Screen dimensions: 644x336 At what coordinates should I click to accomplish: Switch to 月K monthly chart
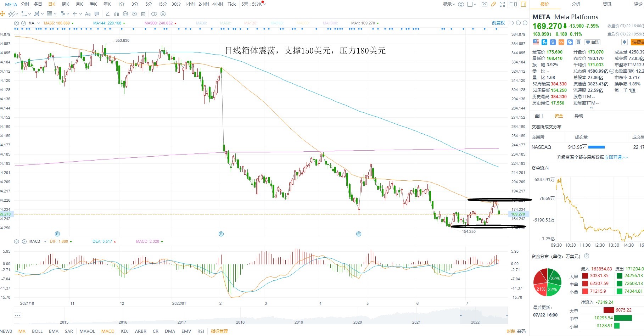(x=79, y=4)
